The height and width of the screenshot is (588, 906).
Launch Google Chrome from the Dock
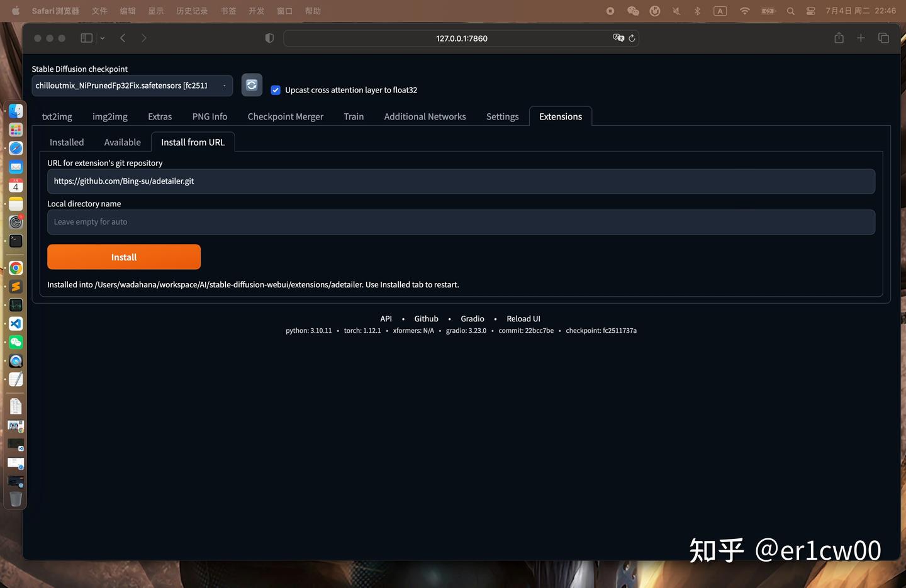(15, 268)
